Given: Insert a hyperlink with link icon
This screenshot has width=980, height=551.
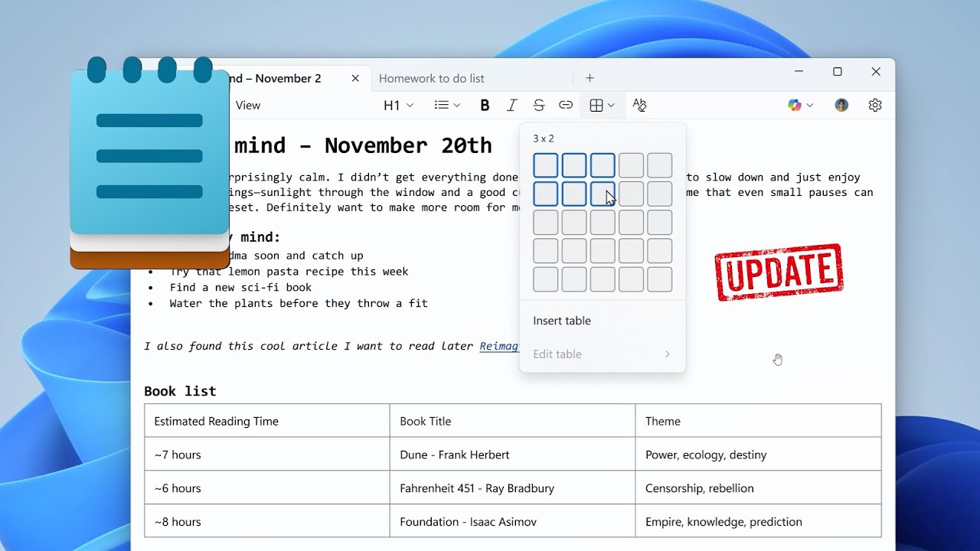Looking at the screenshot, I should pyautogui.click(x=566, y=106).
